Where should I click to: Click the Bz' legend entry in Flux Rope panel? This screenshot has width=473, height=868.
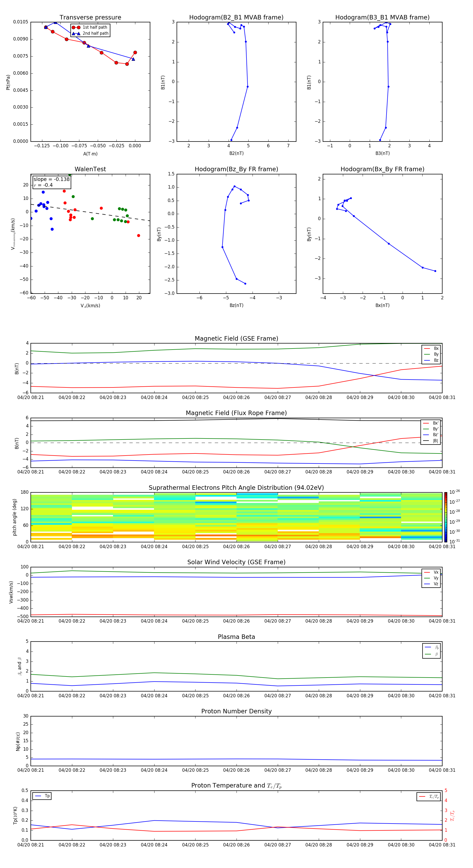coord(431,435)
